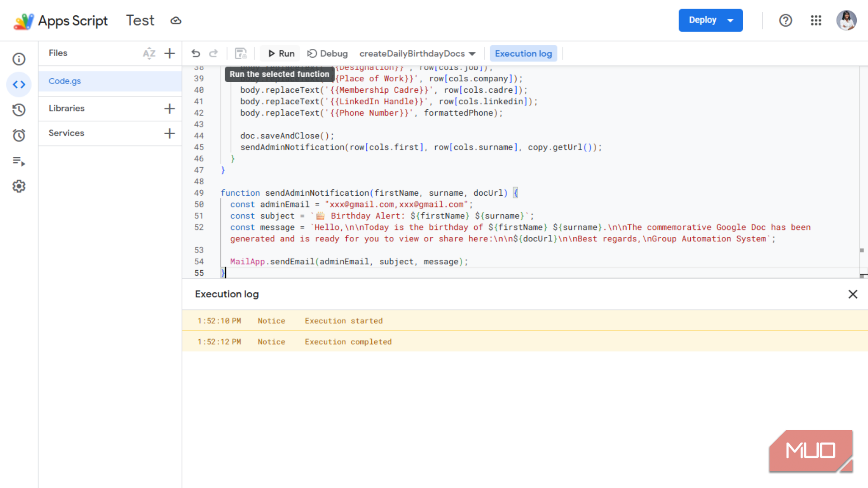Image resolution: width=868 pixels, height=488 pixels.
Task: Debug the selected function
Action: point(327,53)
